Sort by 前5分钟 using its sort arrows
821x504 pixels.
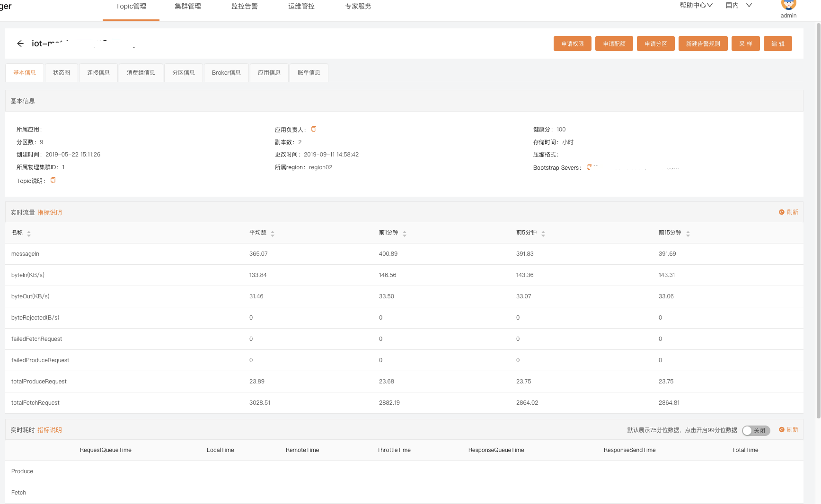(x=543, y=233)
